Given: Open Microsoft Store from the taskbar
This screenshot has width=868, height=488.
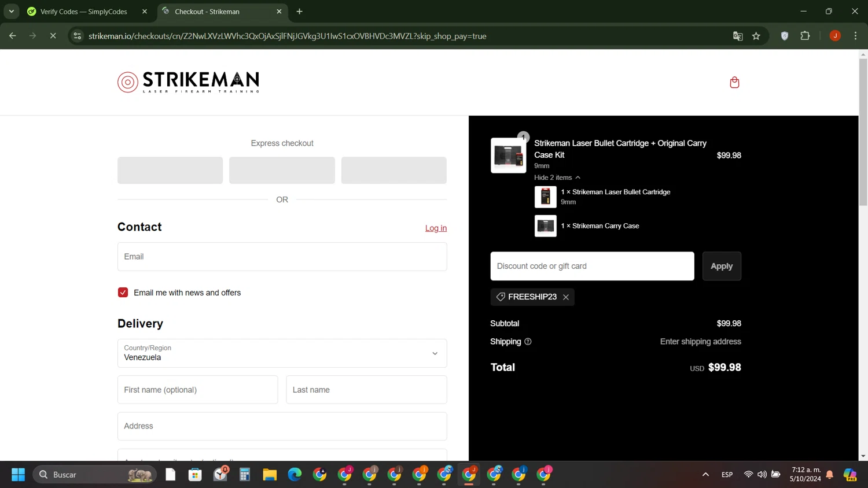Looking at the screenshot, I should (195, 475).
